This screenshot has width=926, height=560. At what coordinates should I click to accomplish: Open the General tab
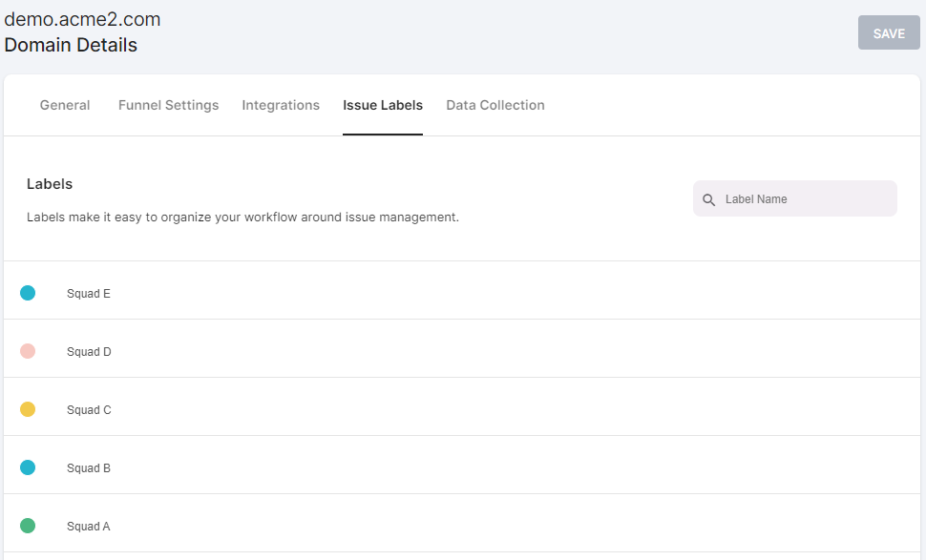point(65,105)
